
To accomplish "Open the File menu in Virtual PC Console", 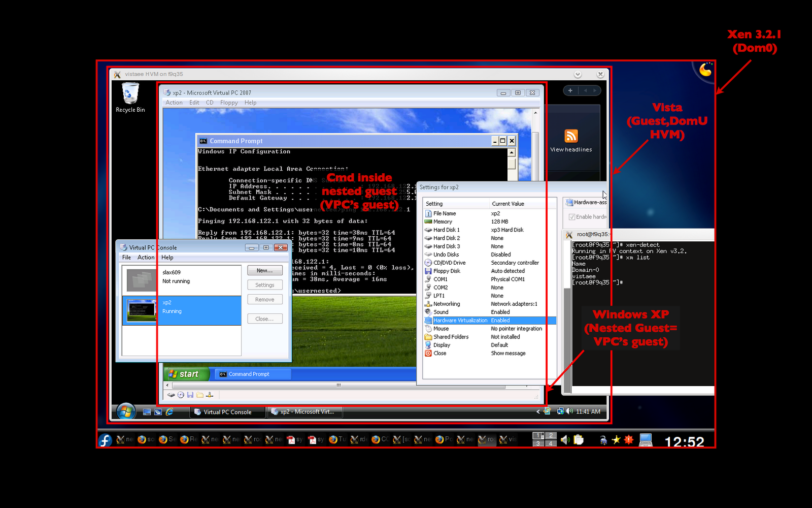I will (x=126, y=258).
